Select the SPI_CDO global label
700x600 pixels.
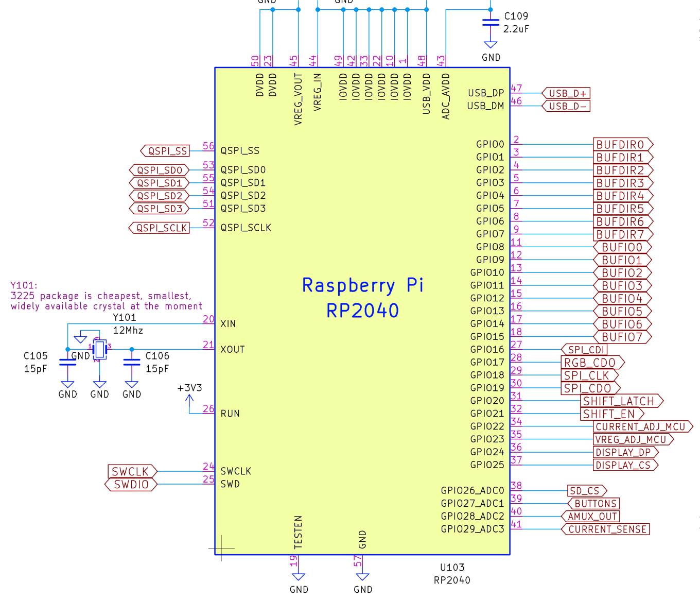590,388
